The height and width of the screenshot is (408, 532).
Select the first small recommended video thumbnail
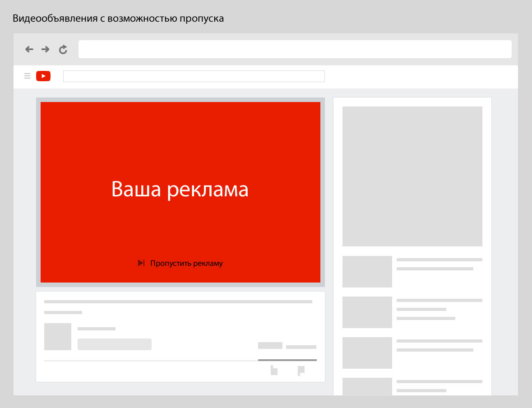coord(367,272)
